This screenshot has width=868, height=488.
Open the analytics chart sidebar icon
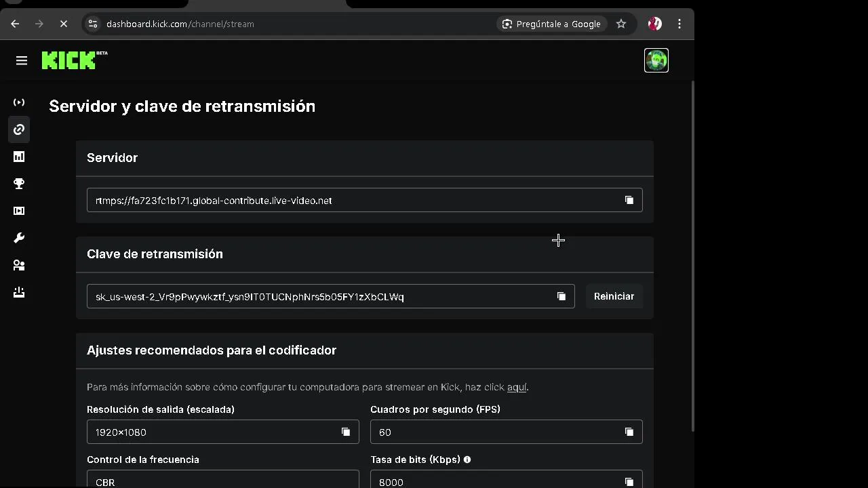pos(19,157)
